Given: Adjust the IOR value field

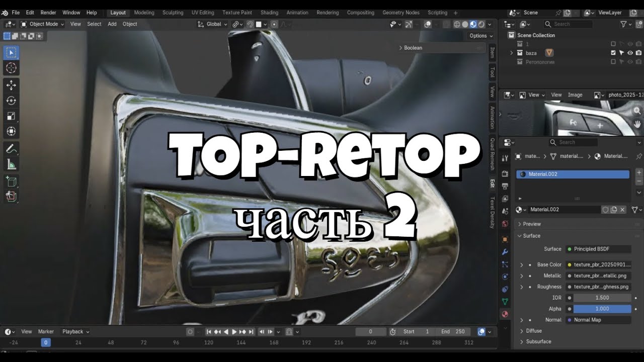Looking at the screenshot, I should (602, 298).
